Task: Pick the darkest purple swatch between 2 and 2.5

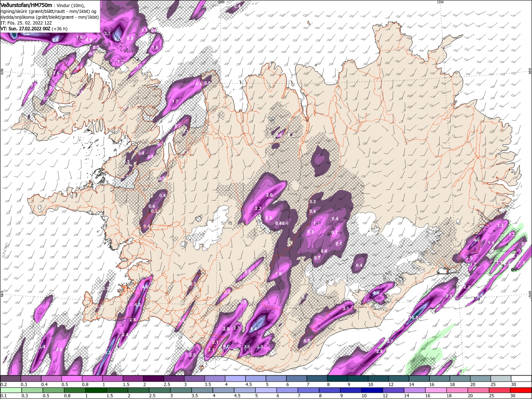Action: pyautogui.click(x=153, y=379)
